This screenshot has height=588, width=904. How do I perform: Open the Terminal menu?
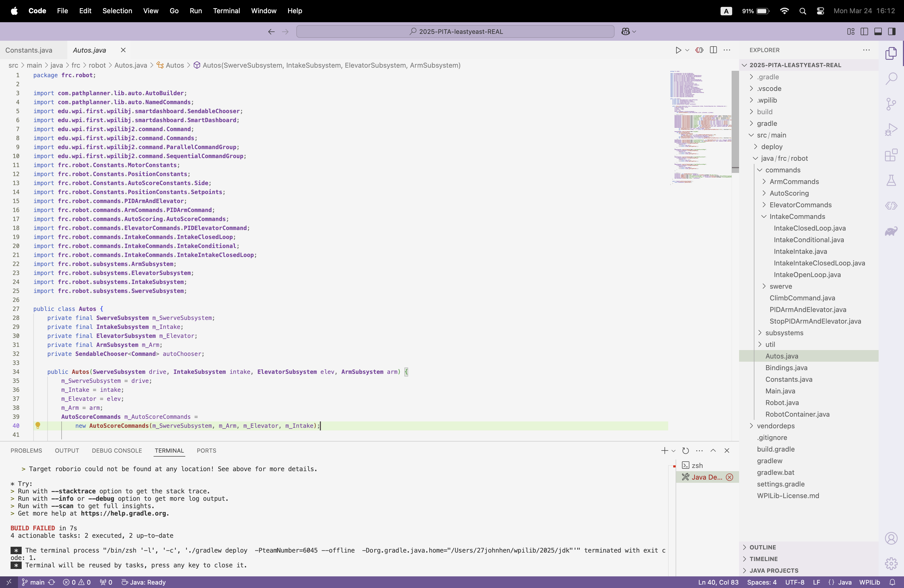click(x=226, y=11)
